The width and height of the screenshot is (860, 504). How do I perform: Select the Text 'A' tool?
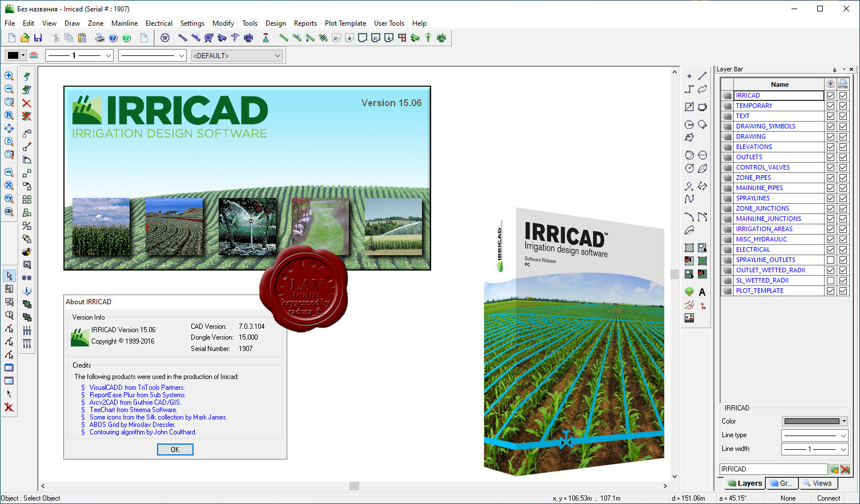pos(702,292)
